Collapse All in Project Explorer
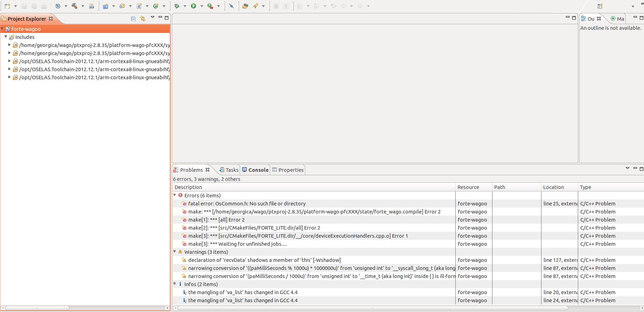644x312 pixels. click(x=133, y=19)
